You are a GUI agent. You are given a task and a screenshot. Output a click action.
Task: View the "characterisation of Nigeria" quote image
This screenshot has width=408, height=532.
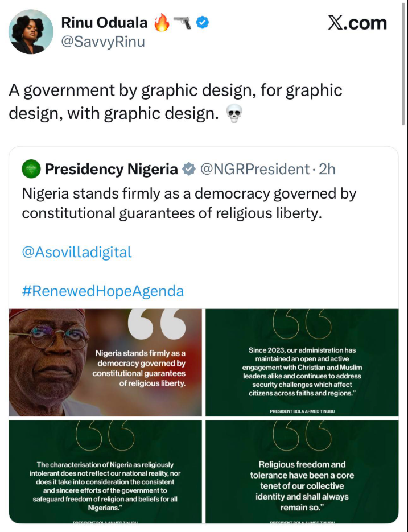(105, 471)
